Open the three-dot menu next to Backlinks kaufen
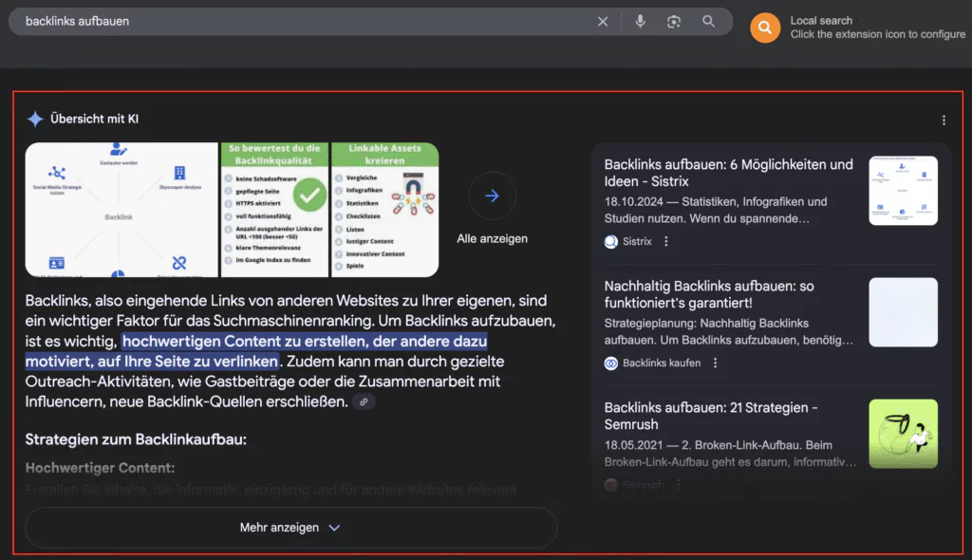972x560 pixels. (x=716, y=363)
